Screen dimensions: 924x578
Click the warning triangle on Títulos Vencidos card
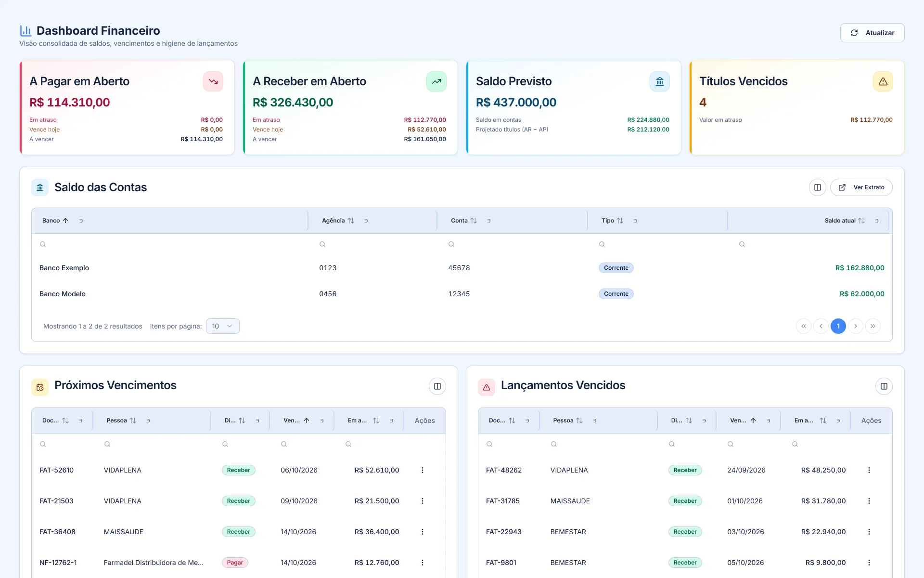pos(883,81)
